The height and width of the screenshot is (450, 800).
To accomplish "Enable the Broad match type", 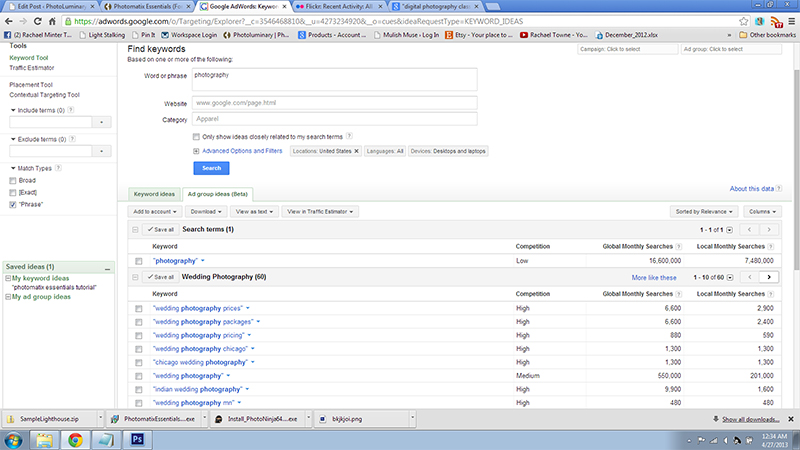I will click(x=13, y=181).
